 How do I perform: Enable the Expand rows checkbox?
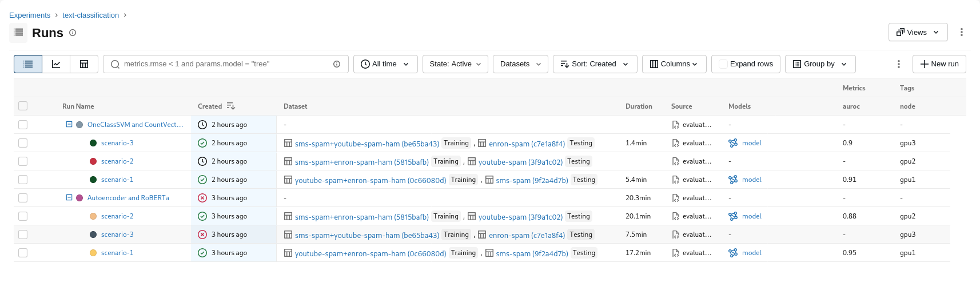tap(723, 64)
